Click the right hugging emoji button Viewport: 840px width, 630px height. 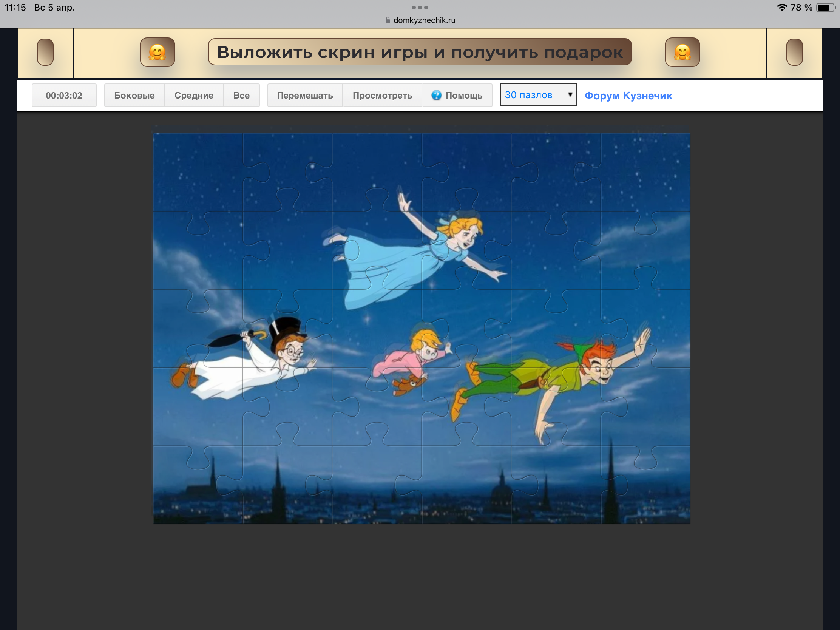[x=682, y=52]
